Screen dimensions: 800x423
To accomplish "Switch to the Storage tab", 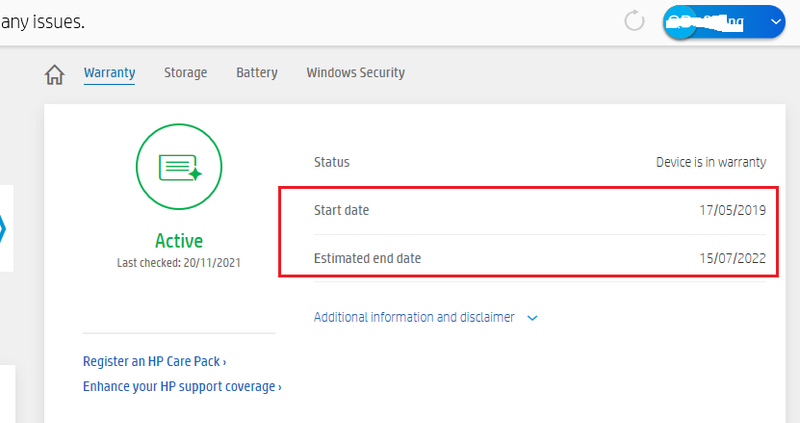I will [185, 73].
